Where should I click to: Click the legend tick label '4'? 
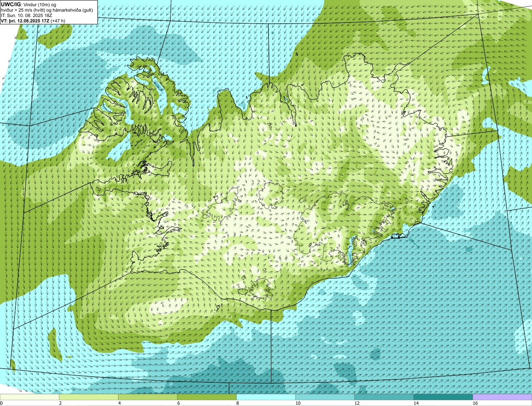pyautogui.click(x=119, y=403)
